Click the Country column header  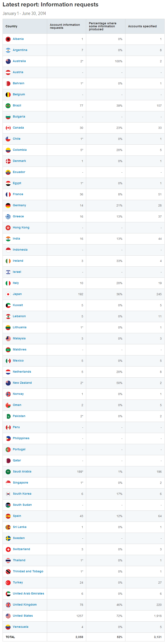tap(11, 26)
